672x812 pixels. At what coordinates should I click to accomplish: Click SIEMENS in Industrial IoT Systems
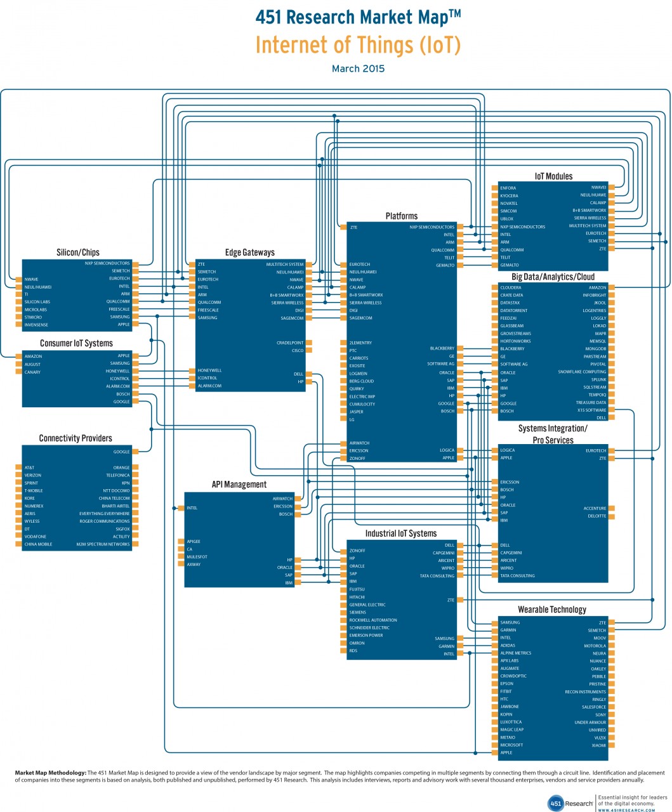(x=357, y=612)
